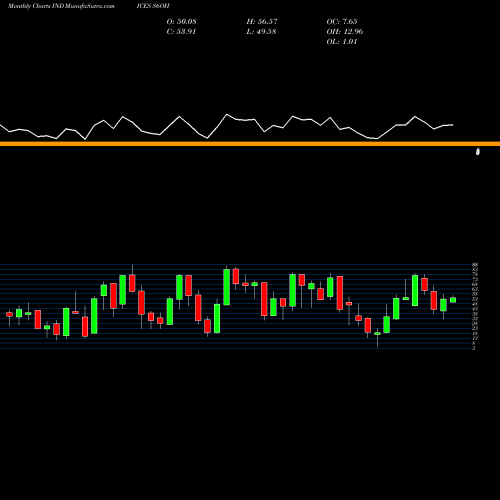500x500 pixels.
Task: Click the high price 'H: 56.57'
Action: 262,21
